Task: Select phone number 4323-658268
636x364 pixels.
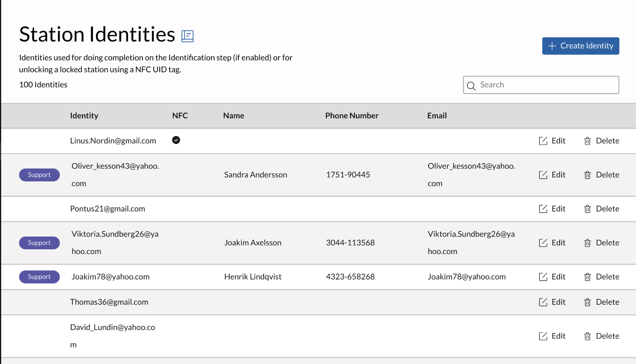Action: click(x=350, y=277)
